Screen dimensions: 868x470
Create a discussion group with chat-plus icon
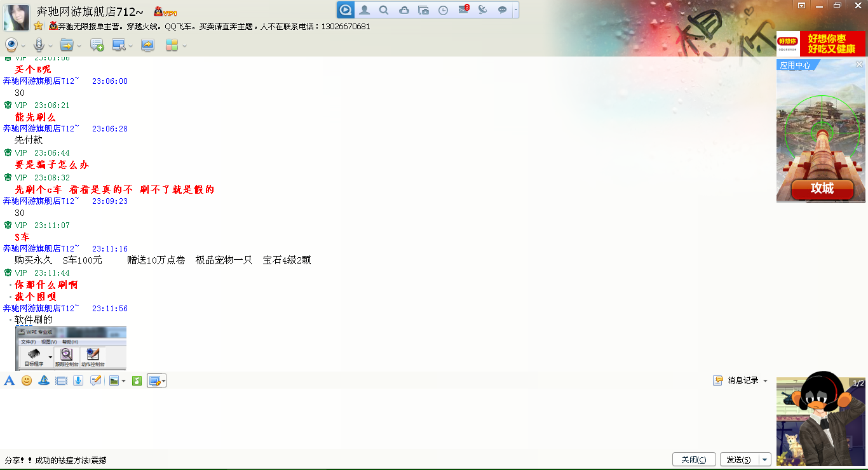click(x=97, y=45)
